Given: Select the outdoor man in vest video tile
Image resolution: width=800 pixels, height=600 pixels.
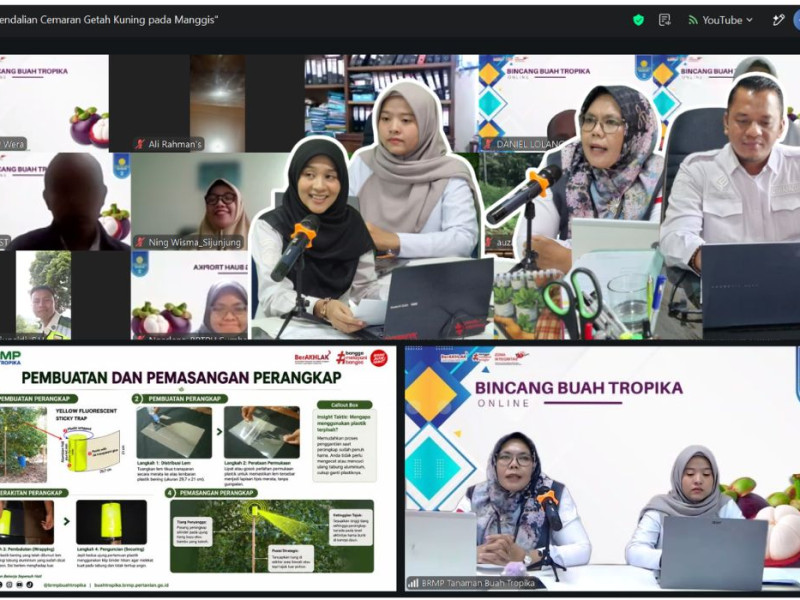Looking at the screenshot, I should coord(43,295).
